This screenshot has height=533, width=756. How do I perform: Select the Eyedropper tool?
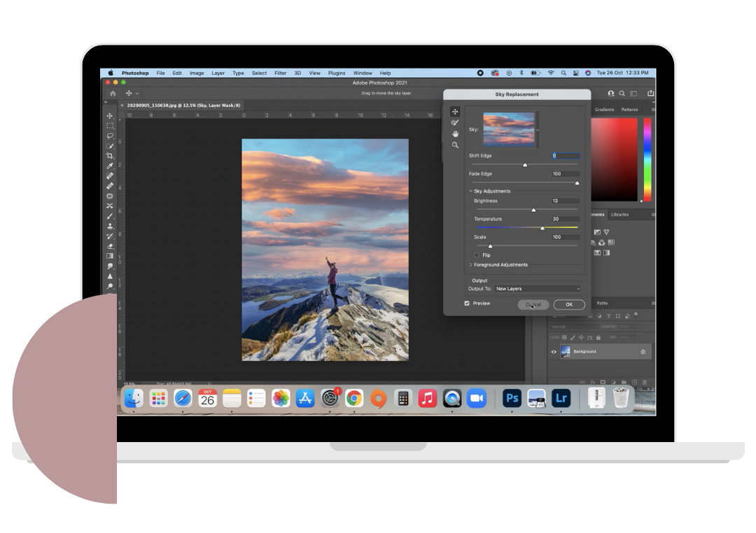pyautogui.click(x=110, y=166)
